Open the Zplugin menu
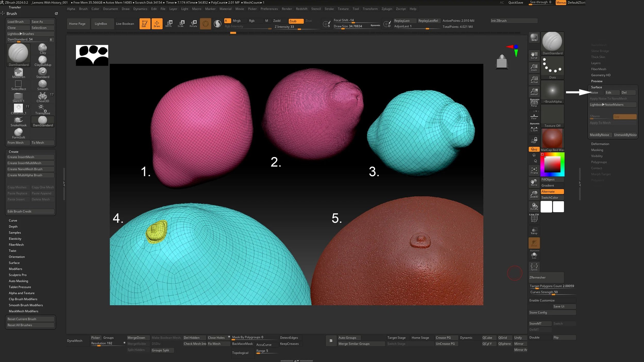644x362 pixels. coord(387,9)
